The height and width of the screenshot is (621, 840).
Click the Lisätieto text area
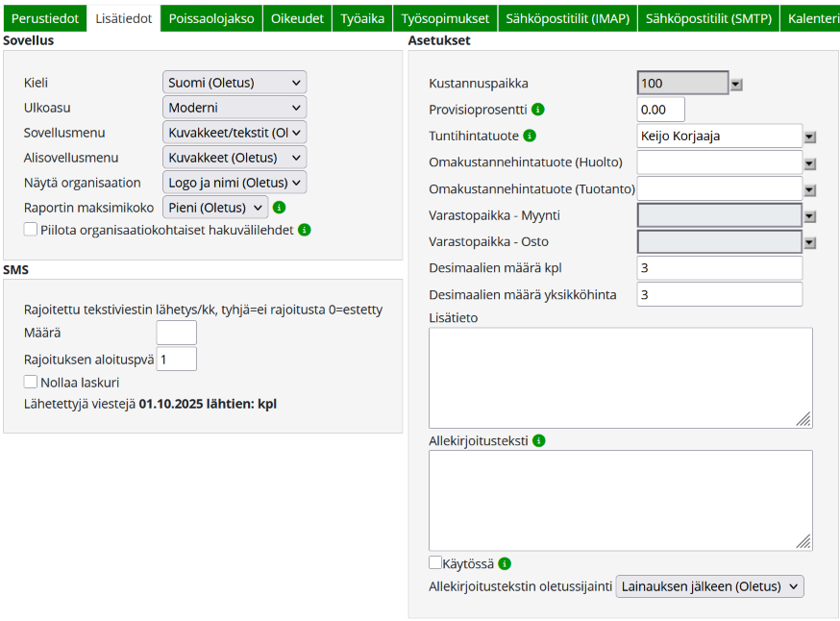[x=620, y=377]
